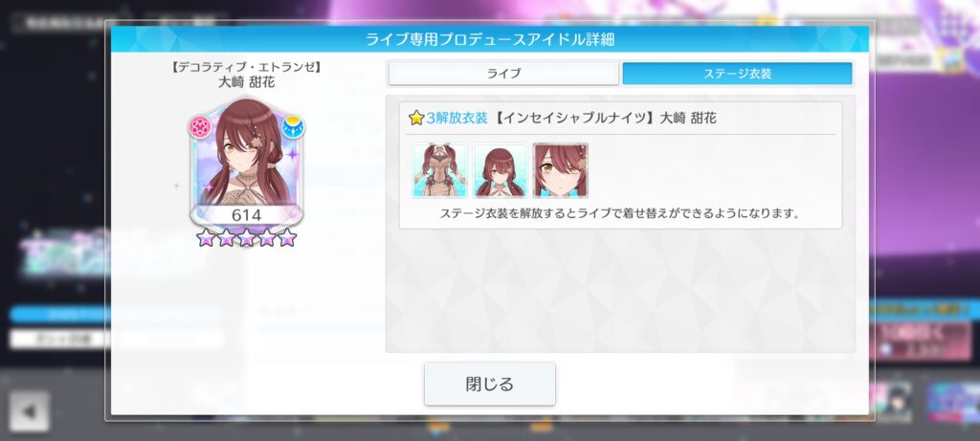Select the ステージ衣装 tab
The height and width of the screenshot is (441, 980).
[x=738, y=74]
